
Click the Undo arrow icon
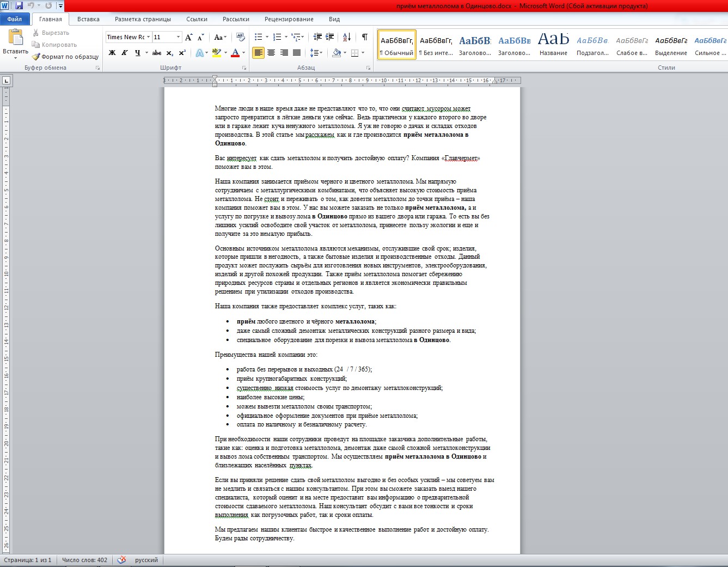(31, 5)
